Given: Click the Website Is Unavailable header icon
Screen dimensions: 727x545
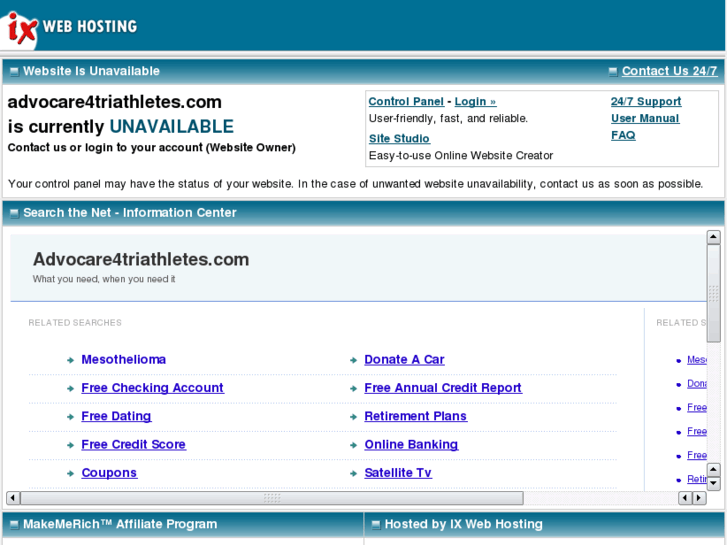Looking at the screenshot, I should (14, 71).
